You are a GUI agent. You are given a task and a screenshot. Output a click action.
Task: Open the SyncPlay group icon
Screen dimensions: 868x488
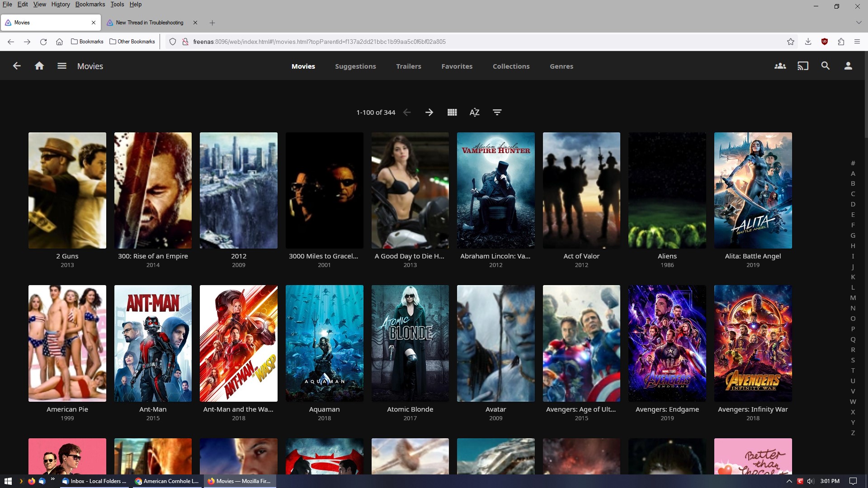coord(780,66)
